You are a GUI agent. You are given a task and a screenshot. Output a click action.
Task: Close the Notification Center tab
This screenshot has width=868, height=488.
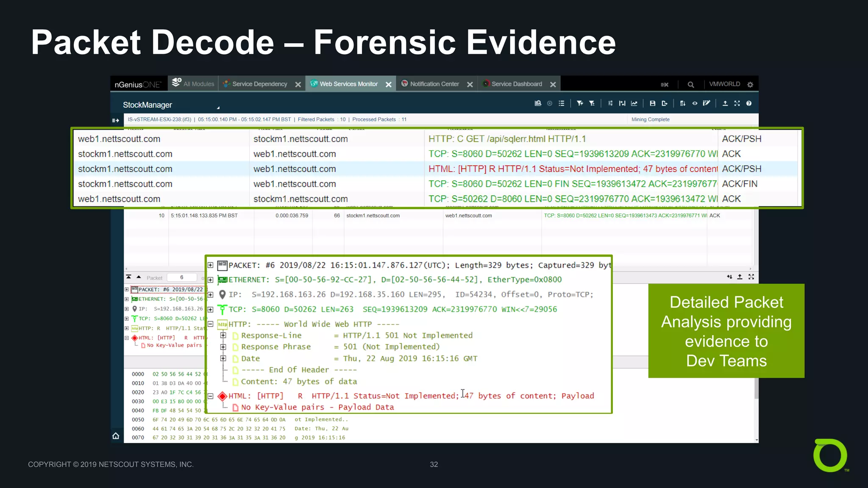(x=470, y=85)
